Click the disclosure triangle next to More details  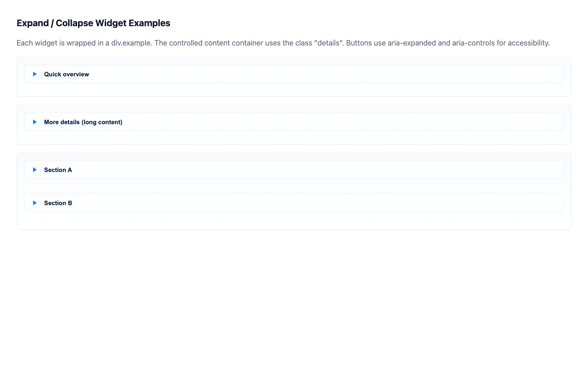(35, 122)
